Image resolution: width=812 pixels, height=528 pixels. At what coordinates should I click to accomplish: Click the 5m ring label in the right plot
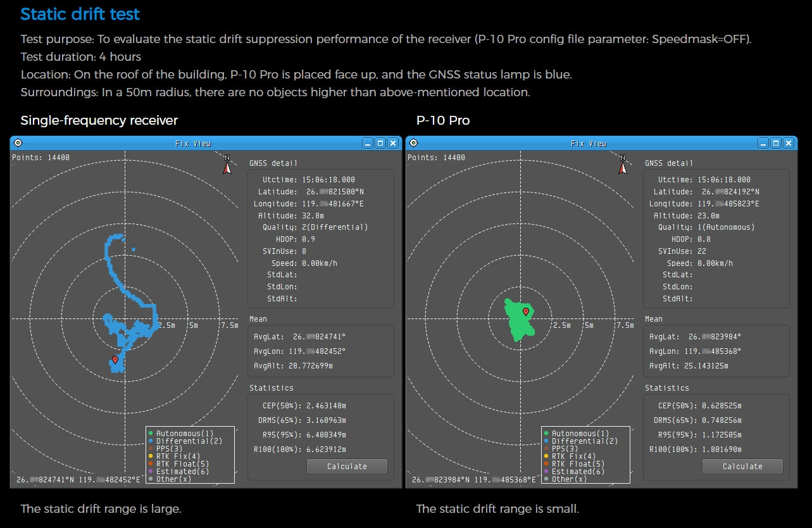point(589,325)
